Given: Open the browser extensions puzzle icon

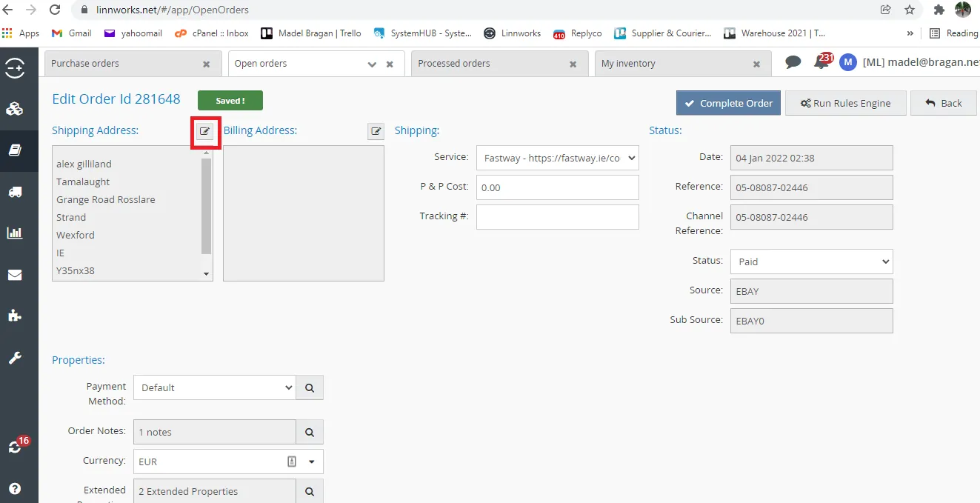Looking at the screenshot, I should pyautogui.click(x=939, y=10).
